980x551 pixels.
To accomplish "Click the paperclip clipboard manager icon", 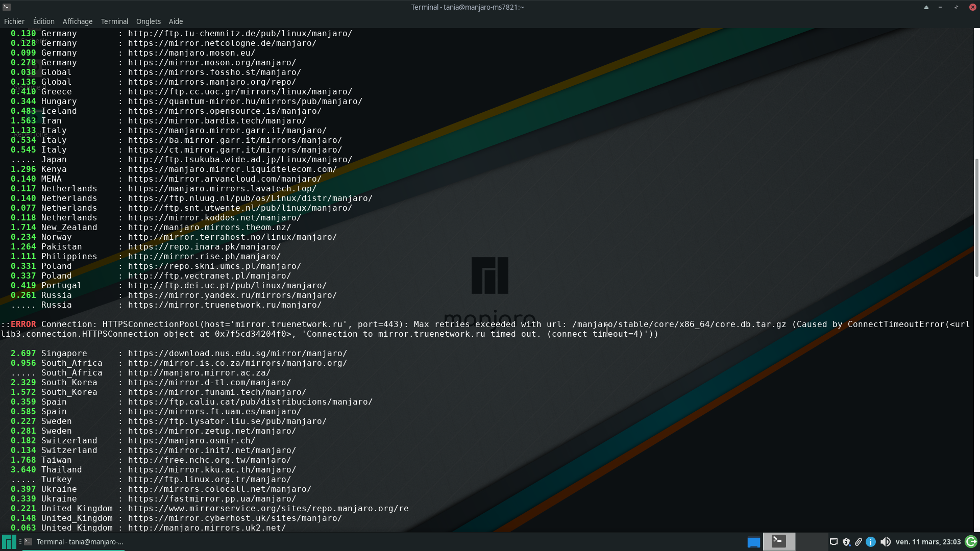I will click(859, 542).
